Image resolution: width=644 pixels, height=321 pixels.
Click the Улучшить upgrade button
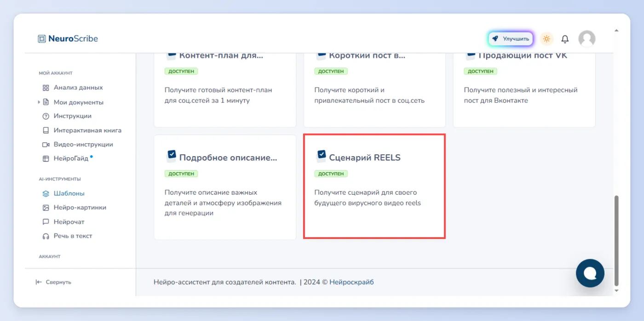pos(511,39)
